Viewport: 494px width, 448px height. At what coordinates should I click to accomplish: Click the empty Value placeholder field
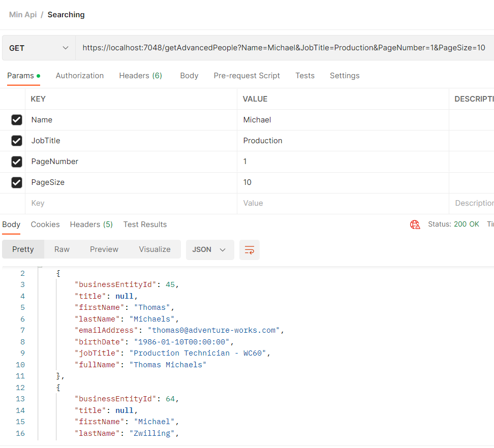343,203
